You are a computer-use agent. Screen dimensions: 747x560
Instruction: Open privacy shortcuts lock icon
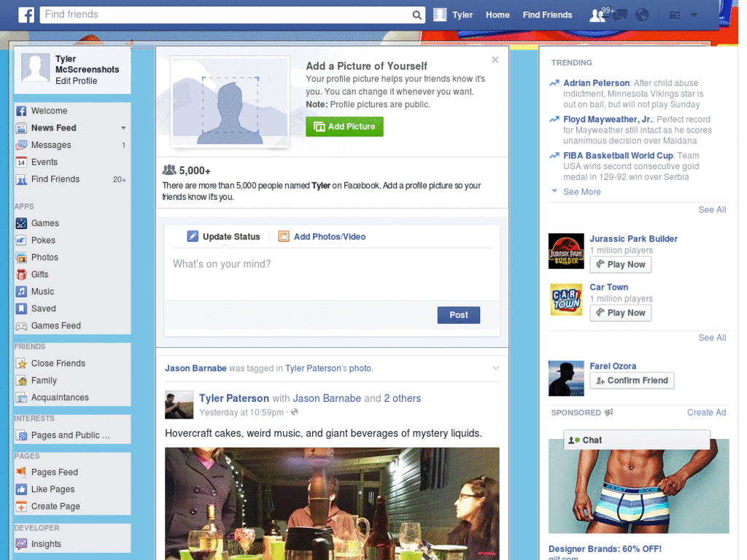674,15
